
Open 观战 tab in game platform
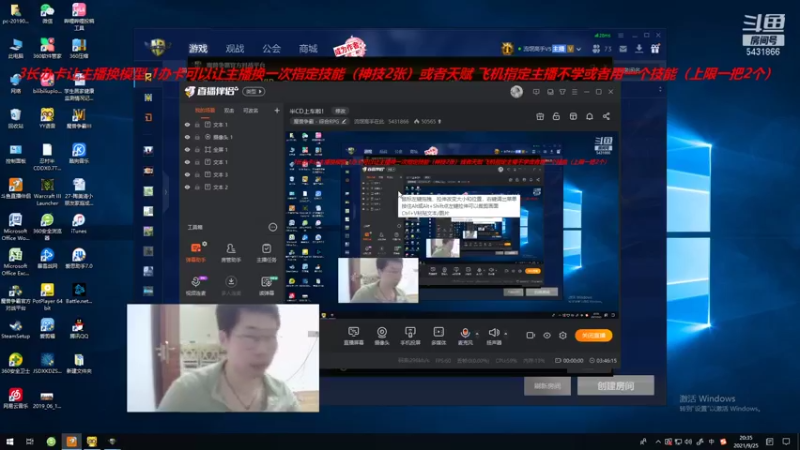pos(235,48)
